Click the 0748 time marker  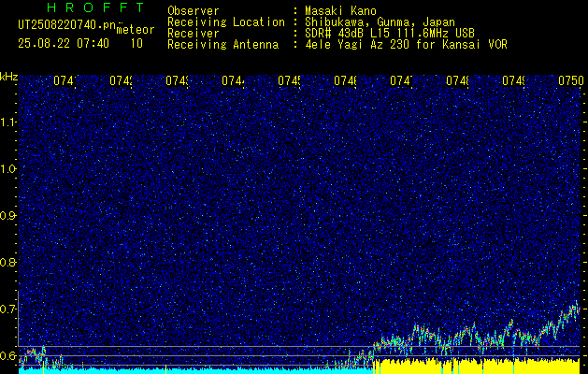(457, 80)
